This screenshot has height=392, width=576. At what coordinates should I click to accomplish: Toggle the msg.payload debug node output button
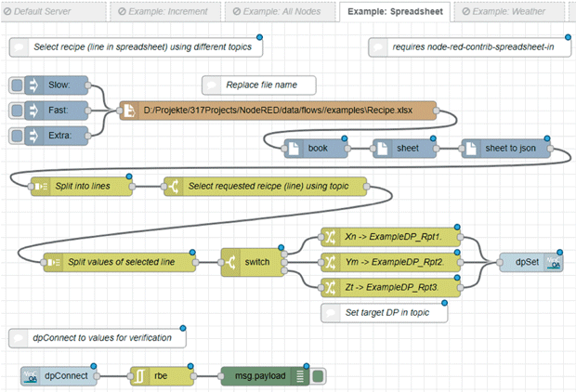click(x=318, y=376)
